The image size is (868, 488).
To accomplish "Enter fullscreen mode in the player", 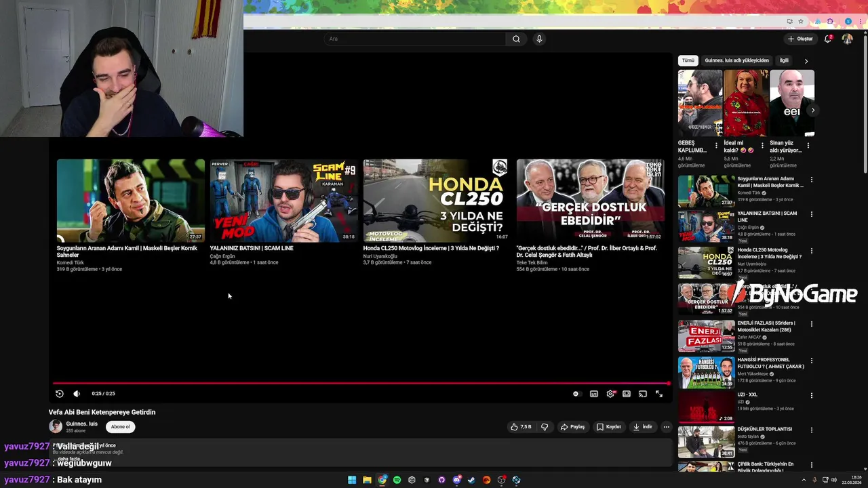I will click(x=659, y=394).
